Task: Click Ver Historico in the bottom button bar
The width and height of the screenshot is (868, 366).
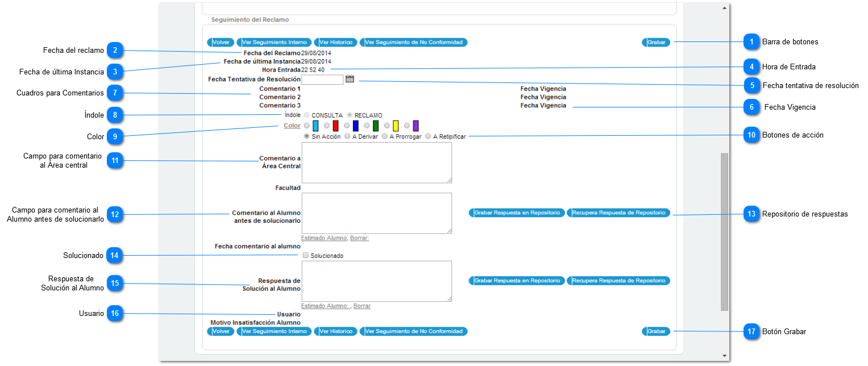Action: tap(335, 331)
